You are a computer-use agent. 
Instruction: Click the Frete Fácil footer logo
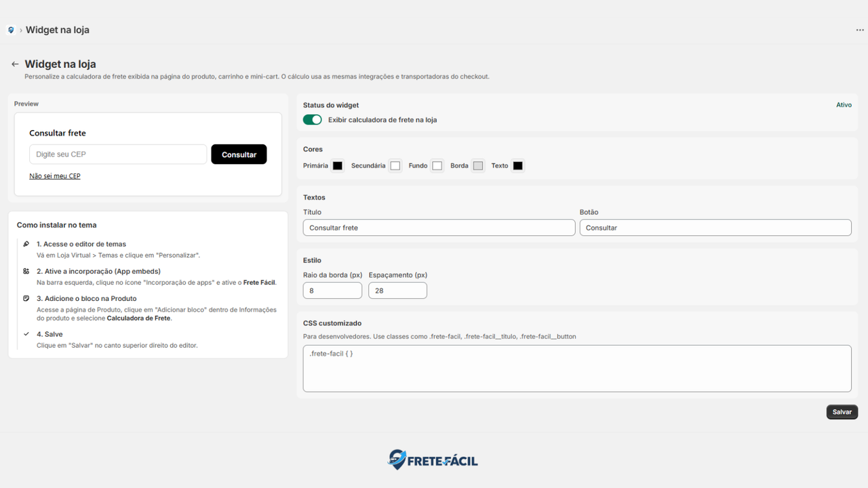click(433, 460)
